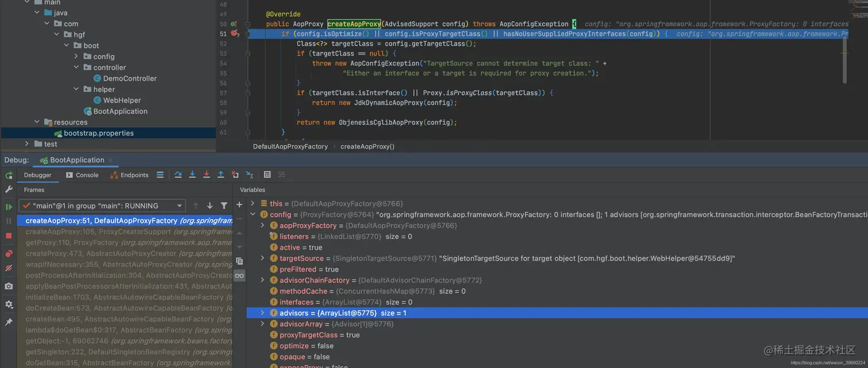
Task: Expand advisorChainFactory field
Action: [262, 280]
